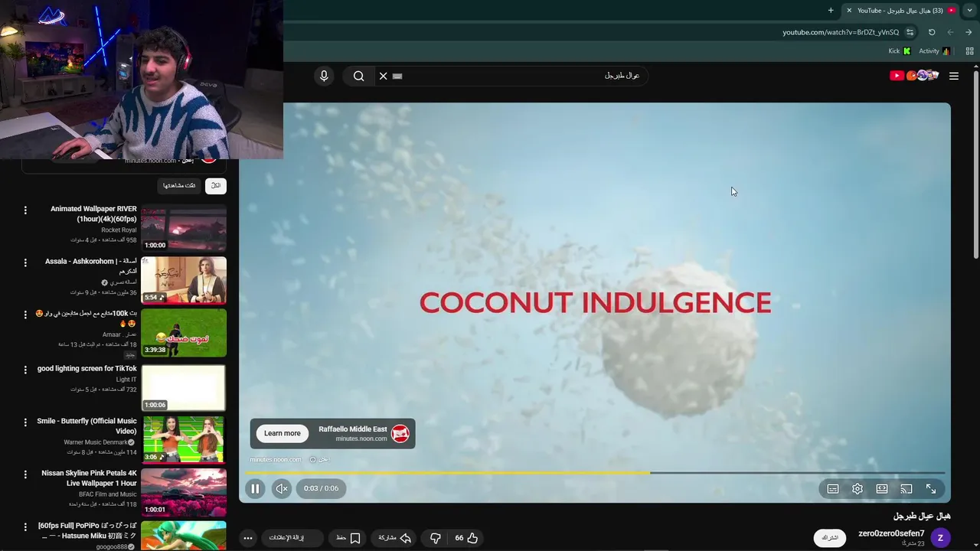Switch to theater mode

pyautogui.click(x=882, y=489)
